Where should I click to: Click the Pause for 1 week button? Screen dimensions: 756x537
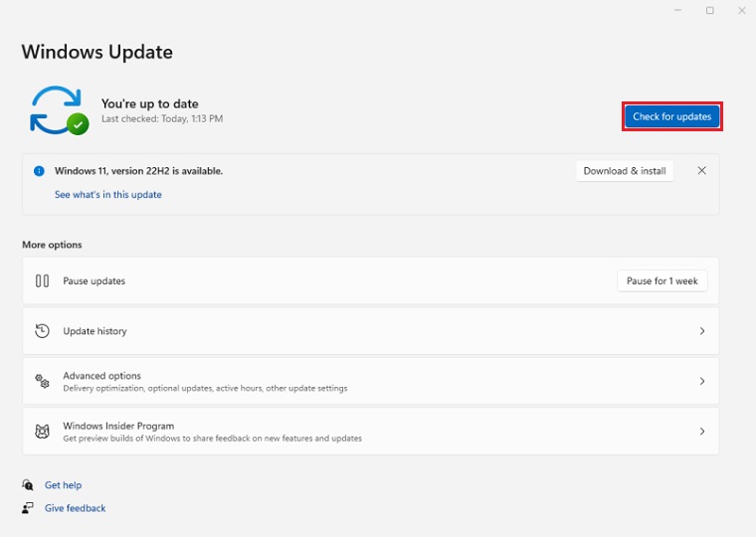661,281
